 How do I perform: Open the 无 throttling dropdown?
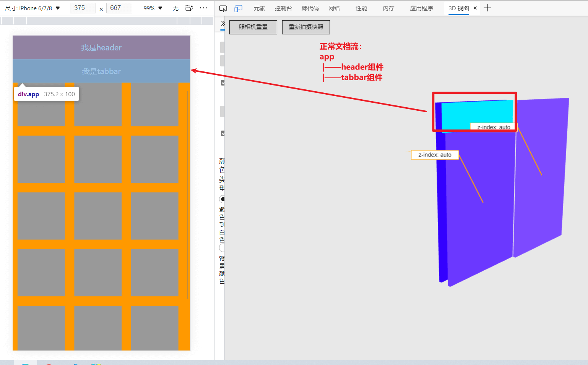pyautogui.click(x=175, y=8)
